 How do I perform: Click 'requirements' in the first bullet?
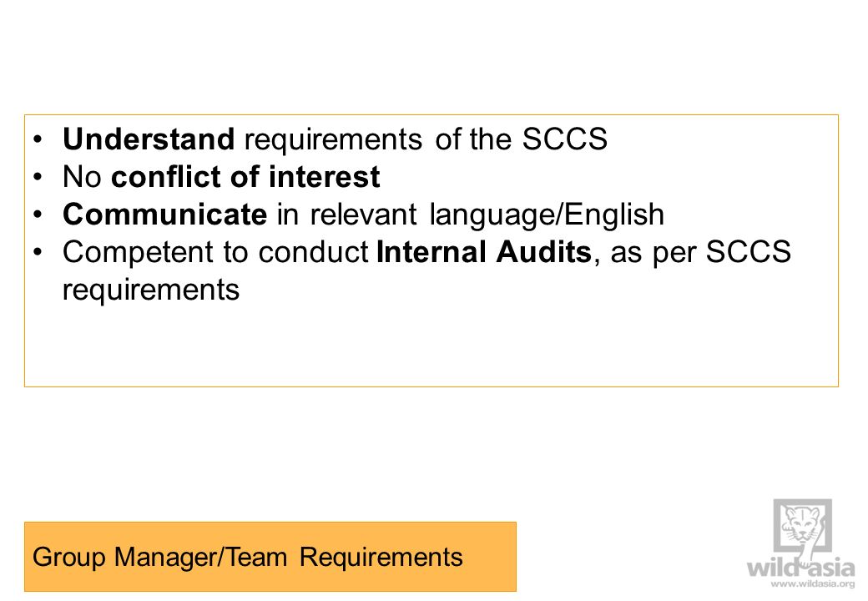(333, 140)
